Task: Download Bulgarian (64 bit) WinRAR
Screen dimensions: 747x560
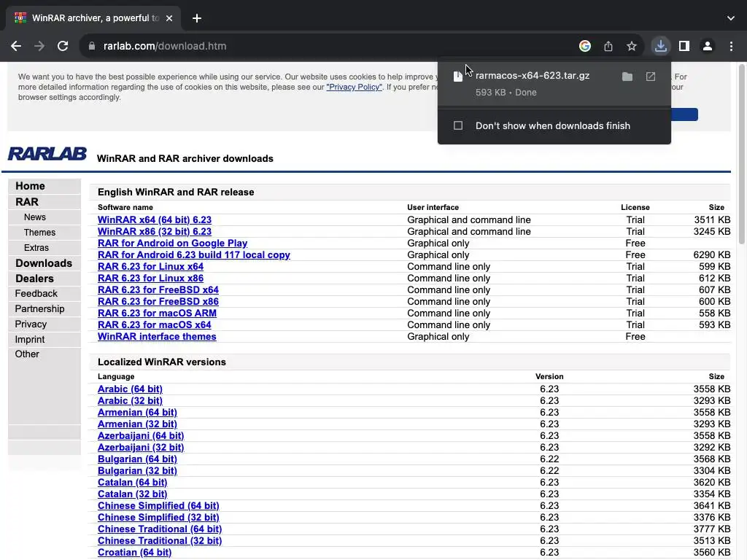Action: pyautogui.click(x=137, y=459)
